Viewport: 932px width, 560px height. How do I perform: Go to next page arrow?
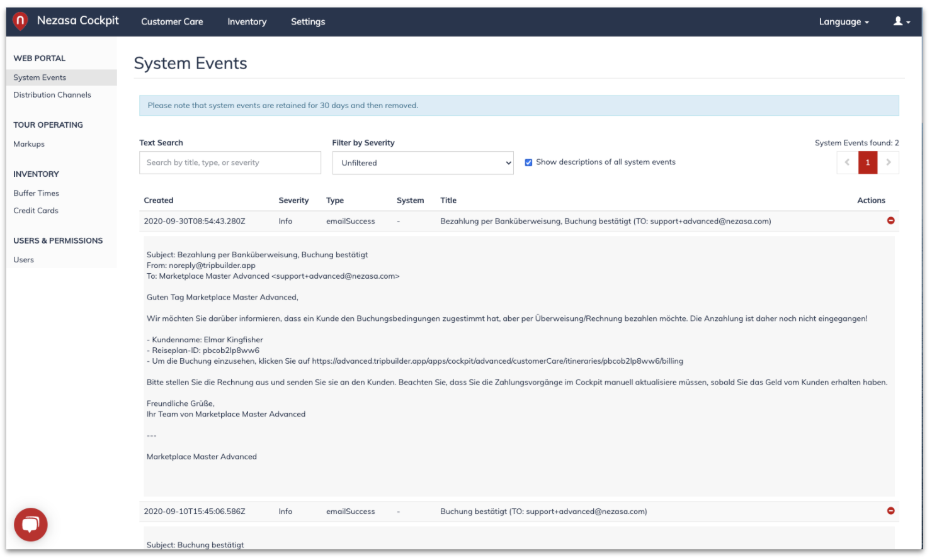[x=889, y=162]
